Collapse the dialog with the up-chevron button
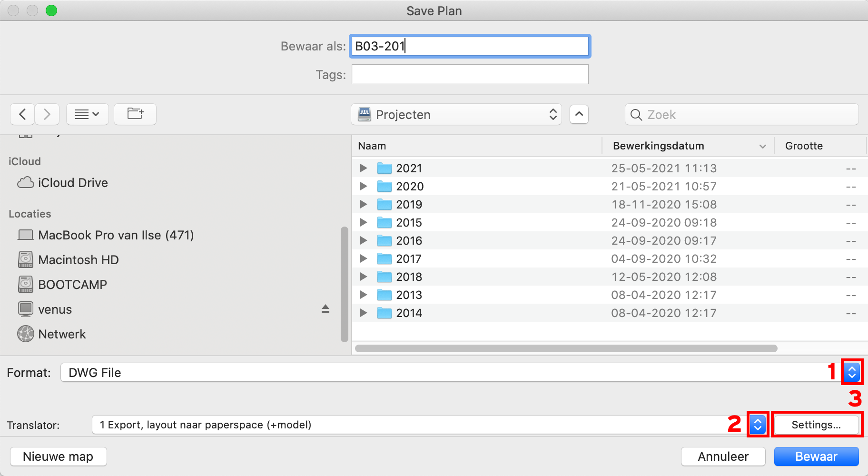868x476 pixels. [x=579, y=114]
